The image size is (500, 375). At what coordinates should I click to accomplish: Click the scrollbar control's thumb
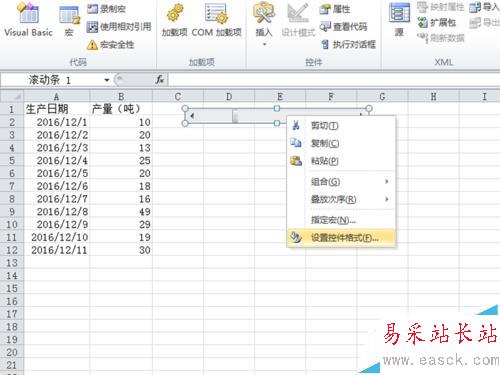point(235,116)
